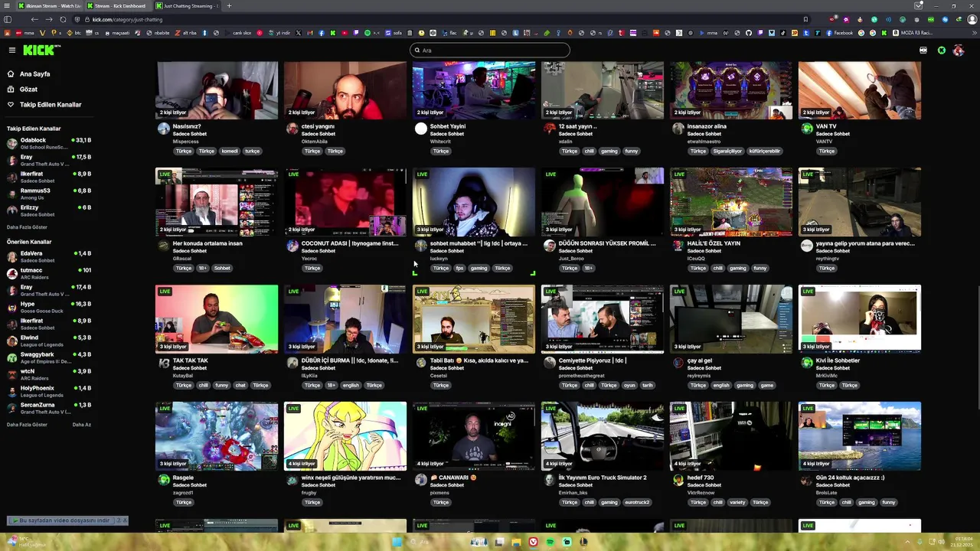
Task: Open Rasgele streamer avatar
Action: click(163, 480)
